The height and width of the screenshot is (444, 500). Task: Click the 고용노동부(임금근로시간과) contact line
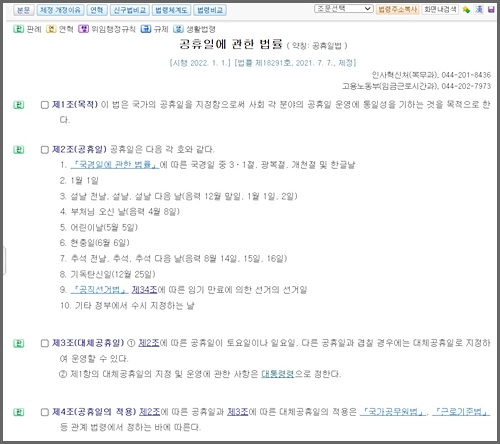point(417,86)
